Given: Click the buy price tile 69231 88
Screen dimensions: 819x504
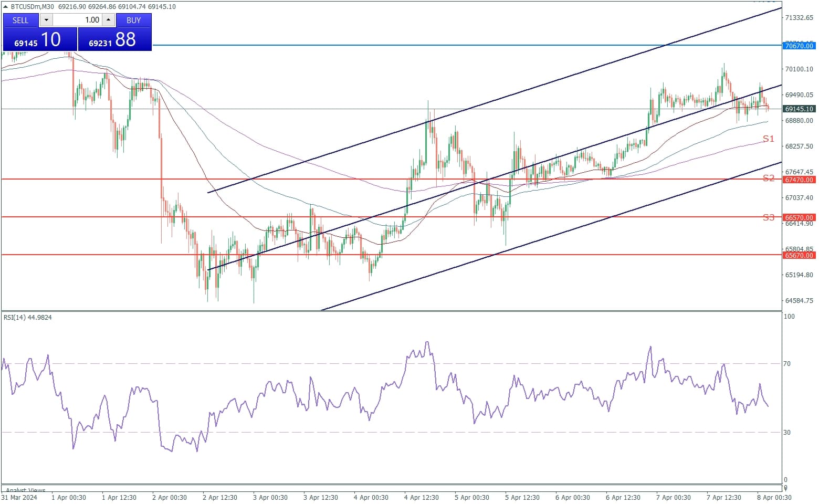Looking at the screenshot, I should click(115, 39).
